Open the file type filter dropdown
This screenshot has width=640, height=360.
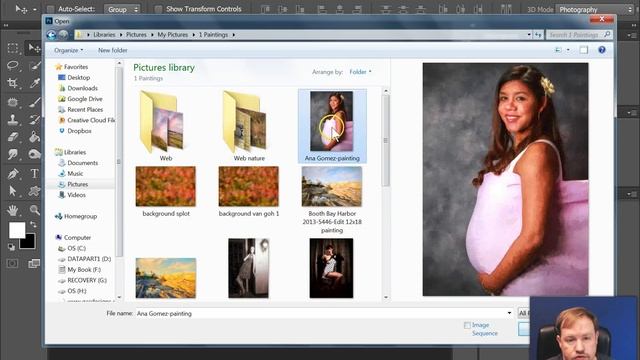tap(524, 313)
